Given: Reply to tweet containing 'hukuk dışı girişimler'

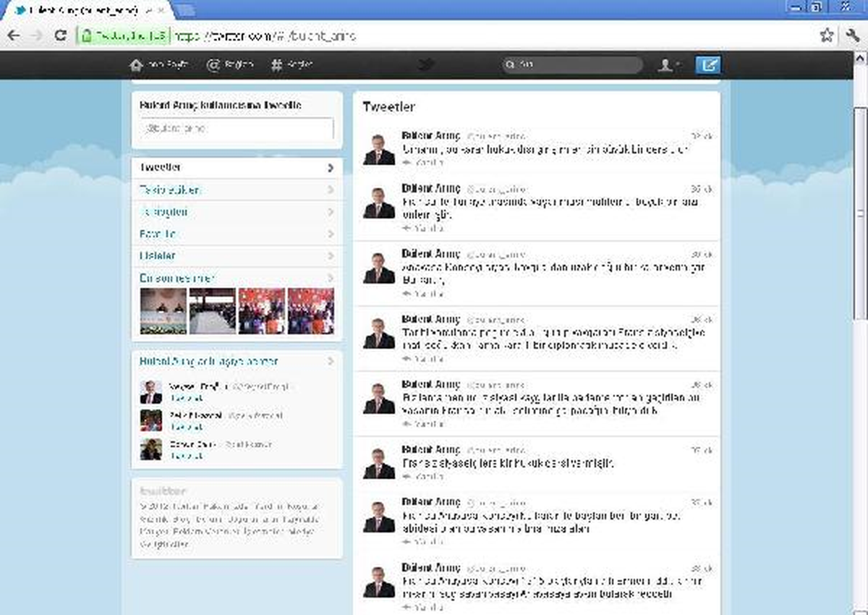Looking at the screenshot, I should click(423, 163).
